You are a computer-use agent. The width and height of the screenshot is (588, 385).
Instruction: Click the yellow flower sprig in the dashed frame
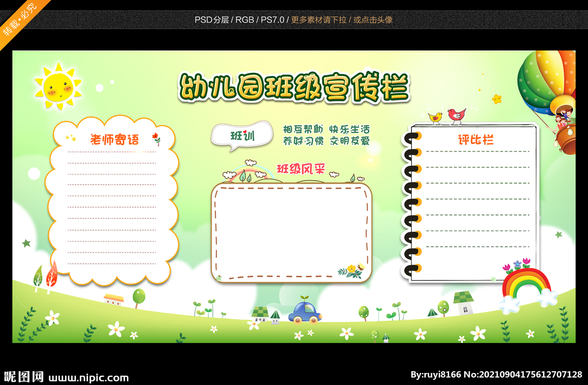click(x=351, y=271)
